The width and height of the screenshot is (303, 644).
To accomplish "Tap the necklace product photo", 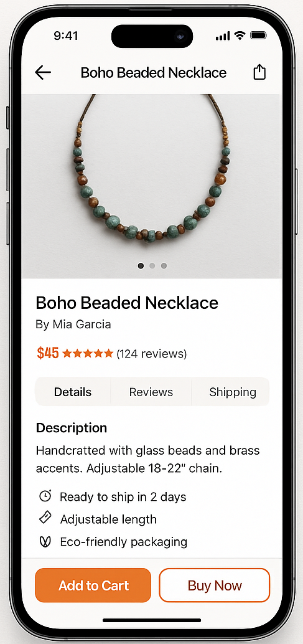I will tap(151, 186).
